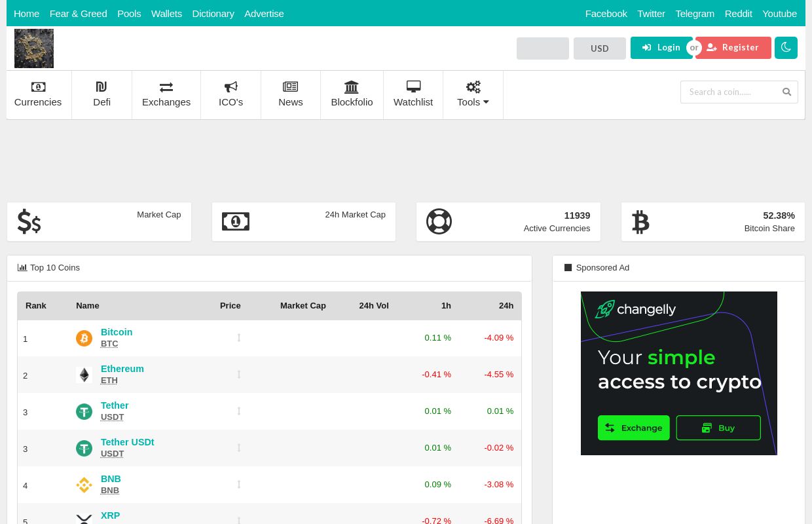The height and width of the screenshot is (524, 812).
Task: Click the coin search magnifier icon
Action: click(x=786, y=92)
